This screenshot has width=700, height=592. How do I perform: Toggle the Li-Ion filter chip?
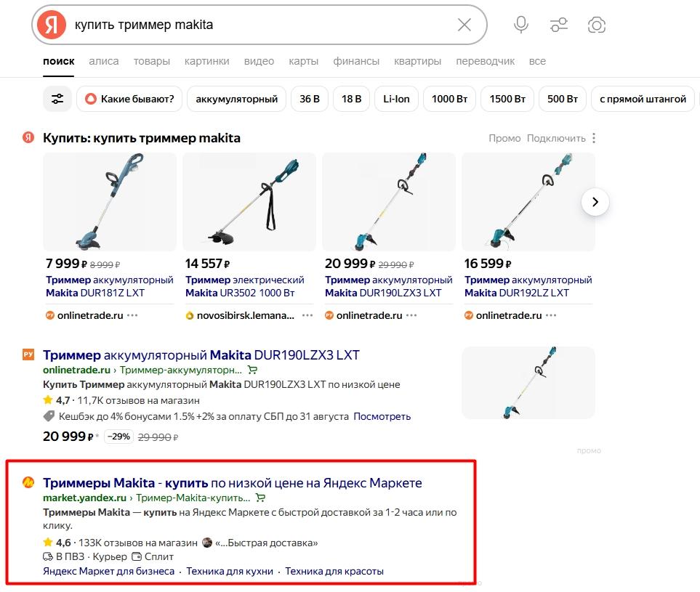click(x=396, y=99)
